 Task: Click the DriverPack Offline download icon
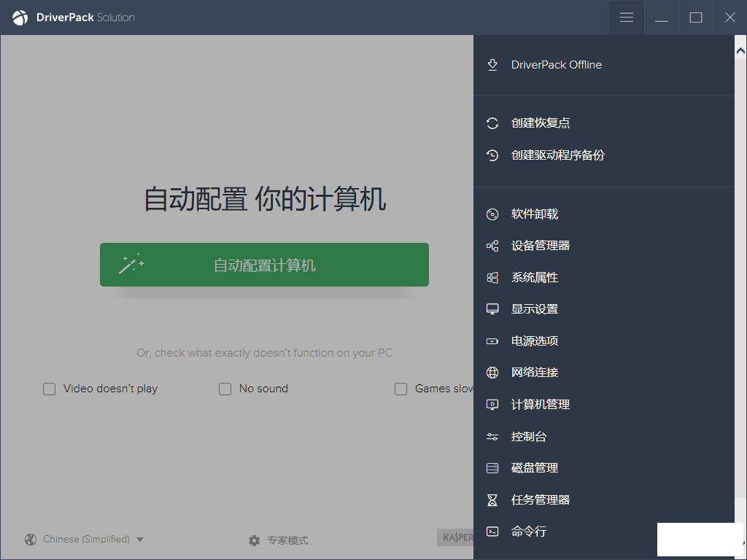492,65
